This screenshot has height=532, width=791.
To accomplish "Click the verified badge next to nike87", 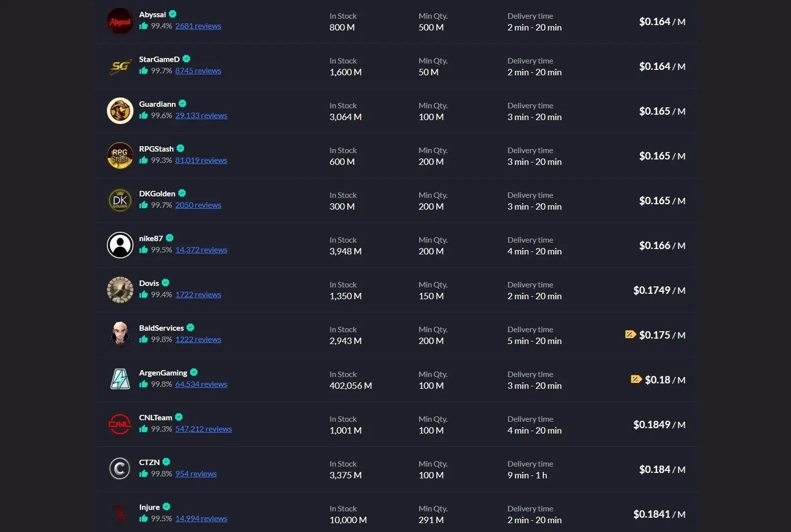I will click(x=169, y=238).
